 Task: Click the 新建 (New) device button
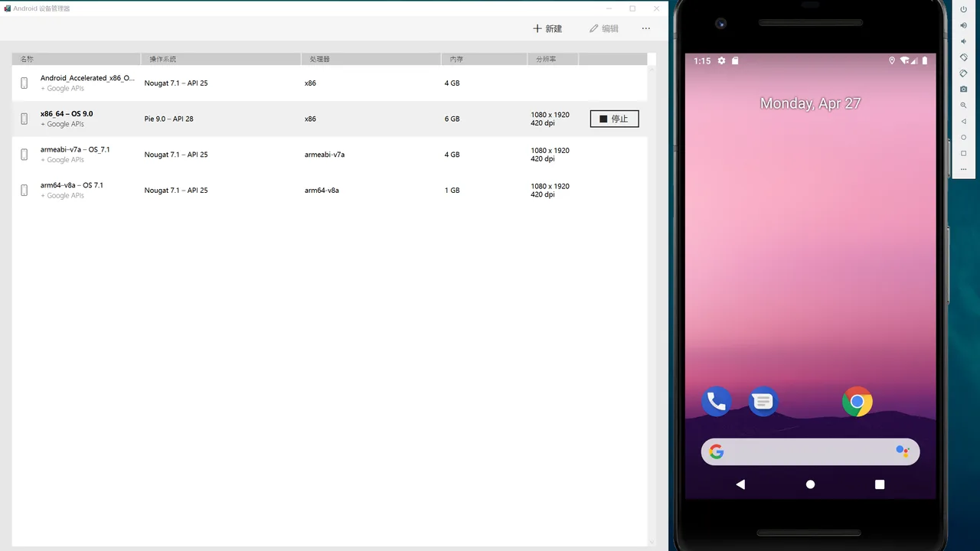[547, 28]
